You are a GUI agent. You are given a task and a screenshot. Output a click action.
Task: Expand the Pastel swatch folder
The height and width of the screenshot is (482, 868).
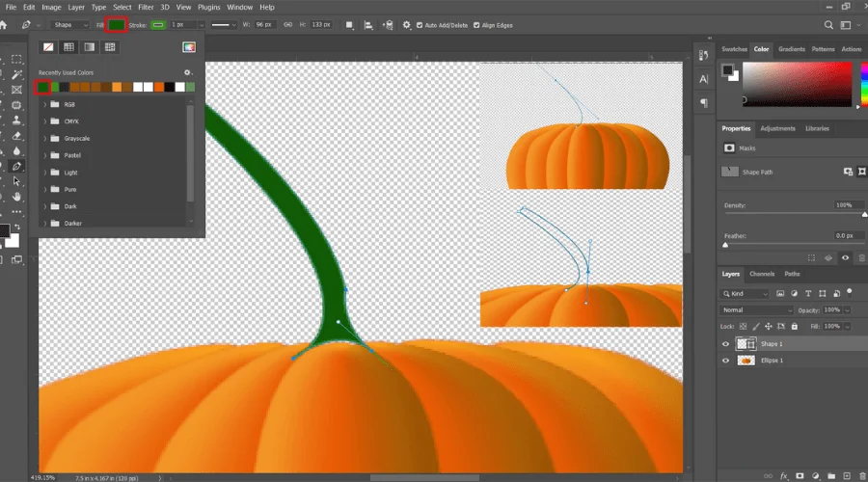pos(44,155)
